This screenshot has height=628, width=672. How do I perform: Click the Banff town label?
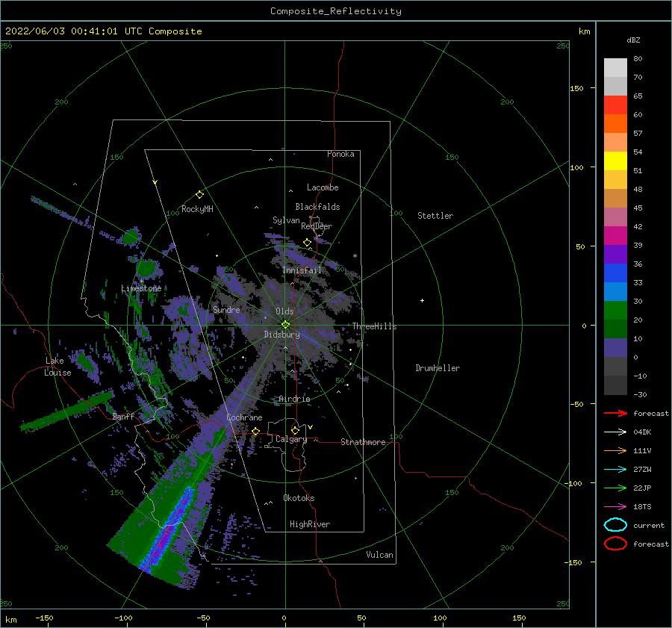tap(123, 416)
